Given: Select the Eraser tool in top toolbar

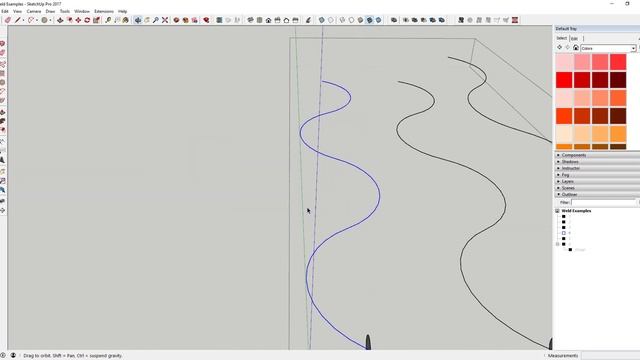Looking at the screenshot, I should click(x=8, y=20).
